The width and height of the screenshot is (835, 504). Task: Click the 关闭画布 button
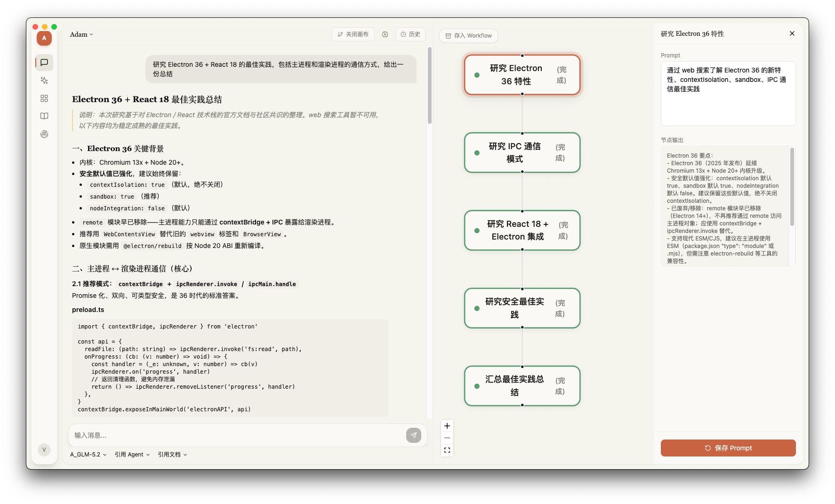click(x=353, y=34)
